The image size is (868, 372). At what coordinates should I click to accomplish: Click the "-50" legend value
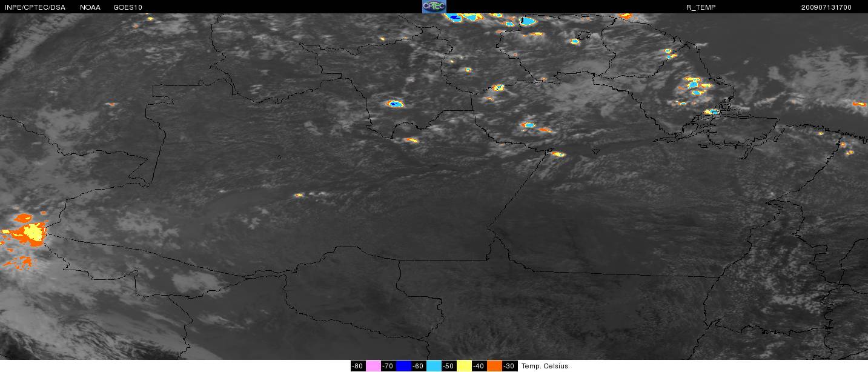[x=449, y=366]
